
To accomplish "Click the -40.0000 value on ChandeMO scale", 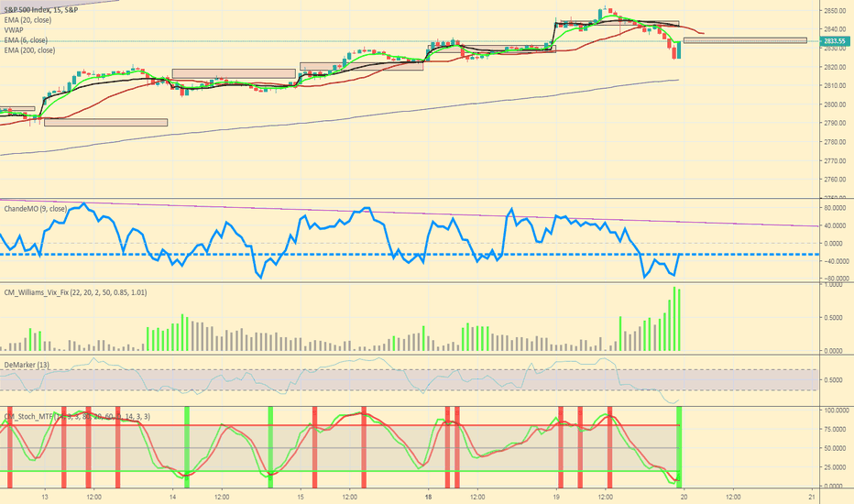I will click(x=835, y=261).
